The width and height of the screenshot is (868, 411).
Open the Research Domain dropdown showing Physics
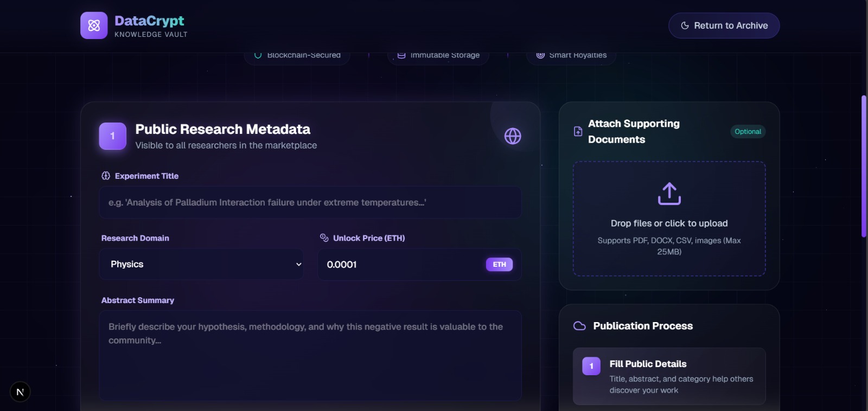tap(201, 264)
